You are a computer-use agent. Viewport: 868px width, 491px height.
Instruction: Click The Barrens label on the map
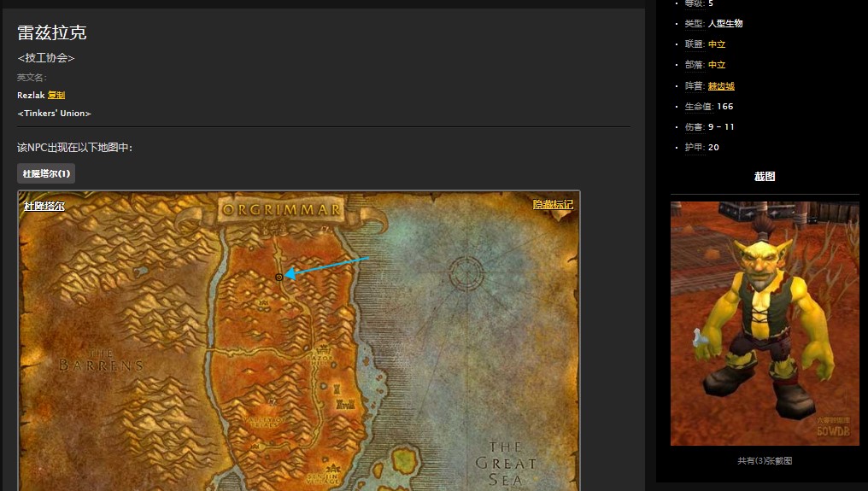101,359
